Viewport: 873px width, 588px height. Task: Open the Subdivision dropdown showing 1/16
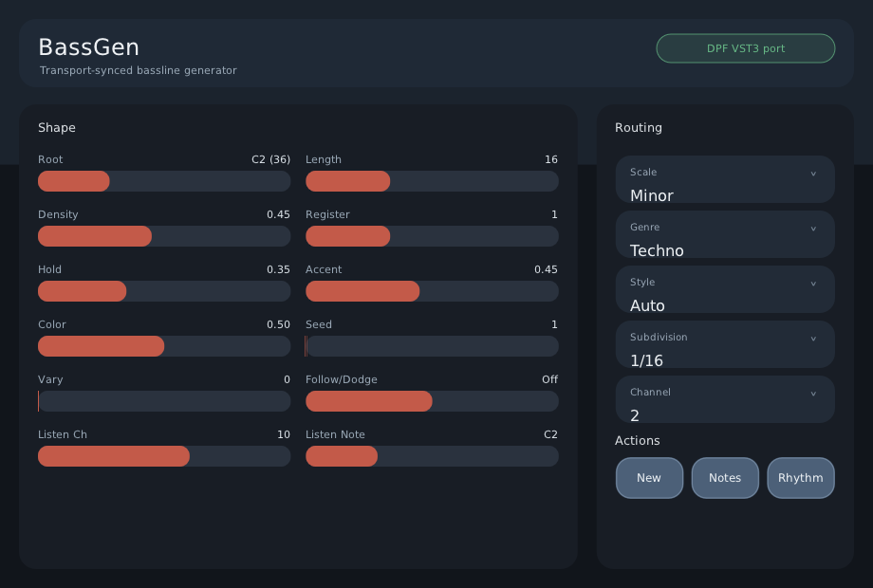click(x=725, y=345)
